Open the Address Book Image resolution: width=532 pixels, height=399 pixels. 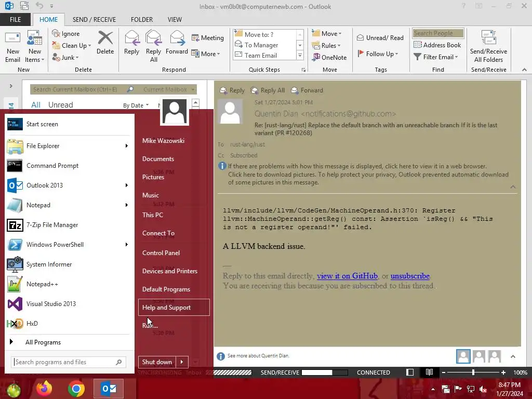[x=437, y=45]
